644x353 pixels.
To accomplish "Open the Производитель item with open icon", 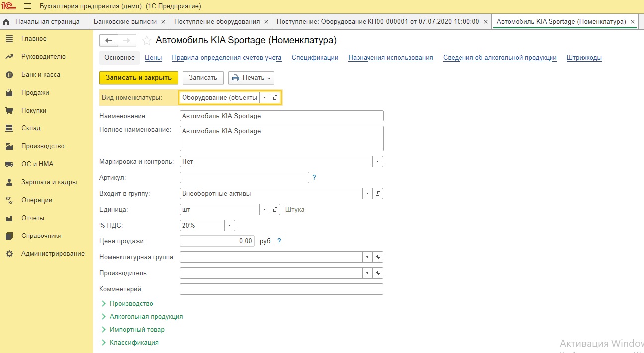I will (378, 273).
